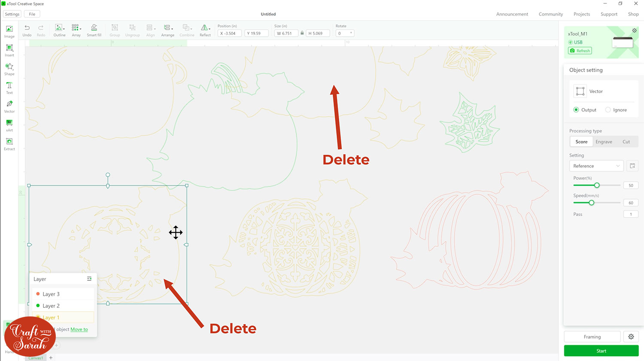Select the Text tool

9,88
